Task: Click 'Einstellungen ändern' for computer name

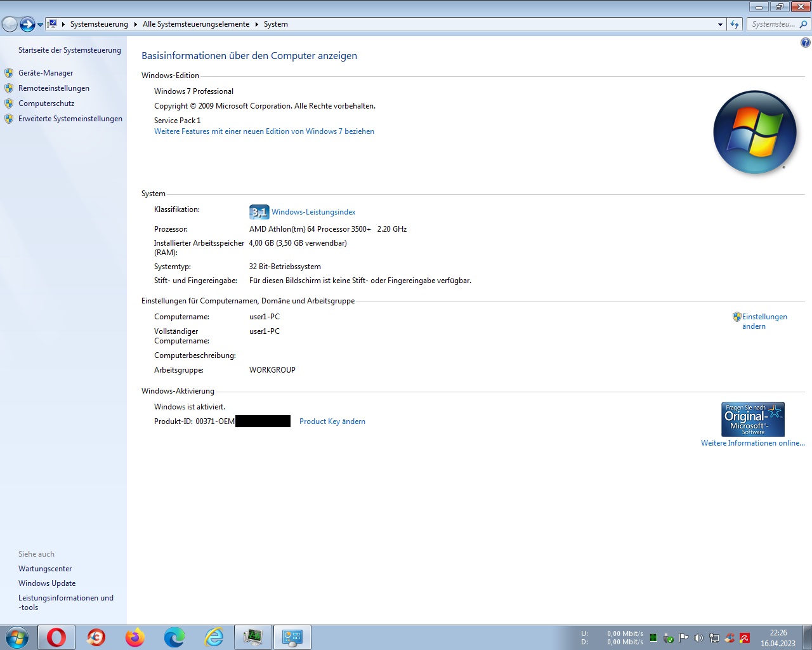Action: [x=764, y=321]
